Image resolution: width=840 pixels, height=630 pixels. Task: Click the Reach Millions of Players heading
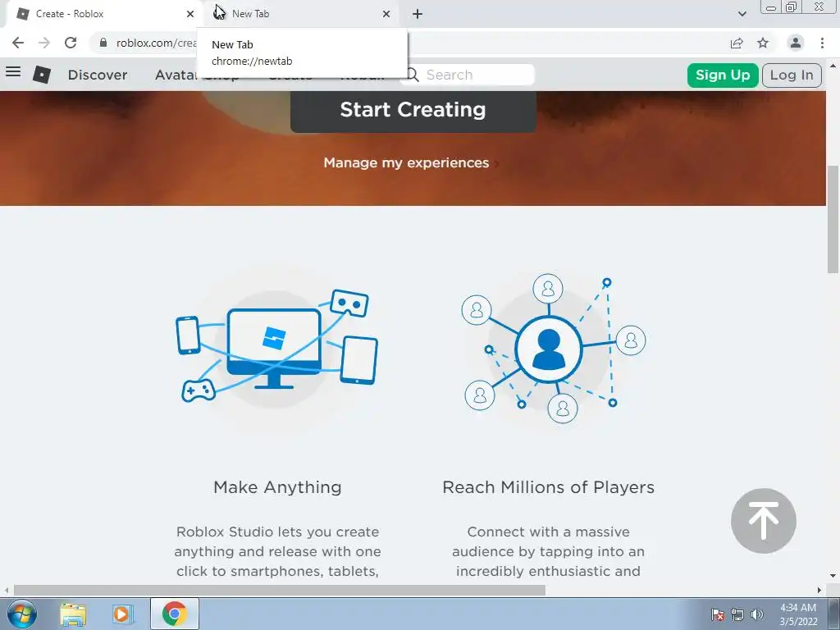549,487
